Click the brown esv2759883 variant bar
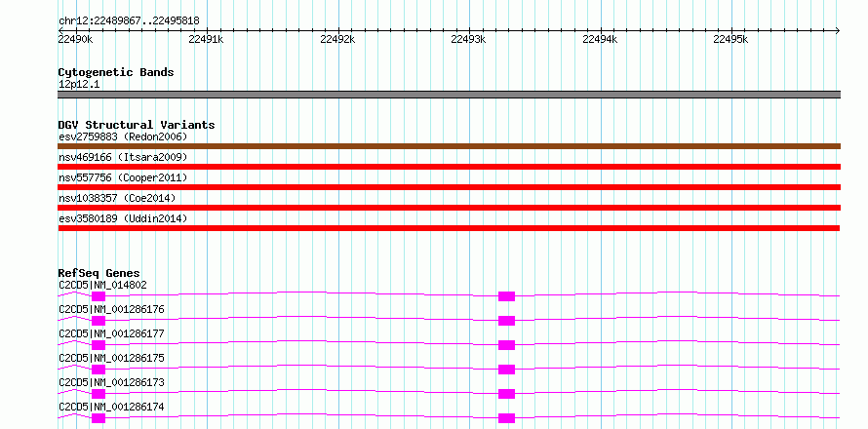The width and height of the screenshot is (868, 429). (x=449, y=146)
